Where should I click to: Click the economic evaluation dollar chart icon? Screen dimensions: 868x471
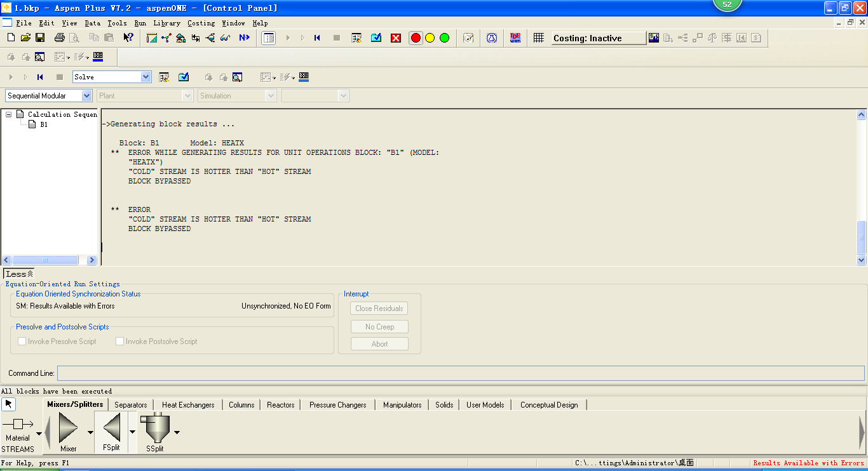[654, 38]
